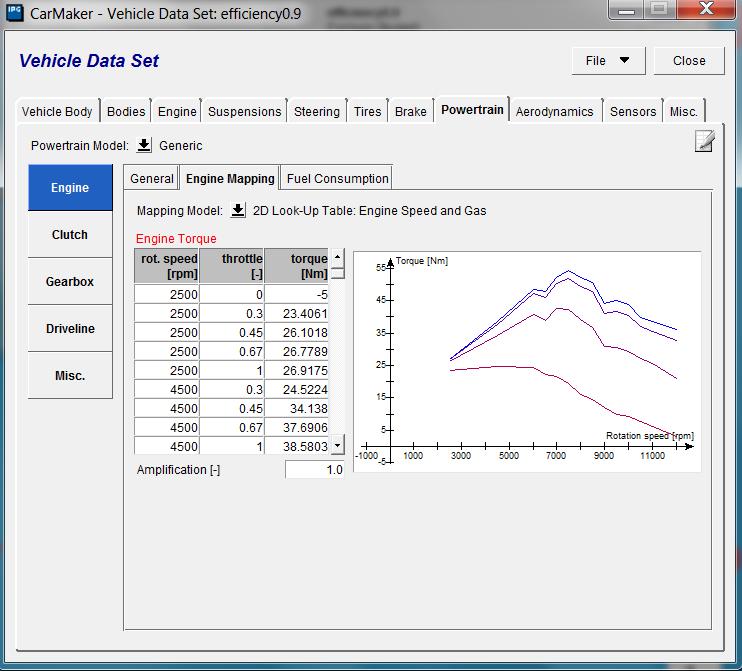Viewport: 742px width, 671px height.
Task: Open the Clutch section
Action: 70,234
